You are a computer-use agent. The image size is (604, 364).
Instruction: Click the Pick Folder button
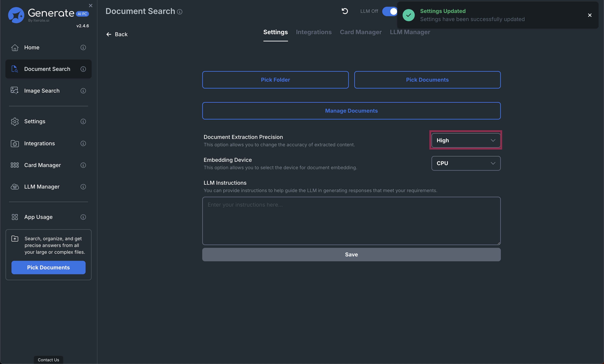[275, 80]
